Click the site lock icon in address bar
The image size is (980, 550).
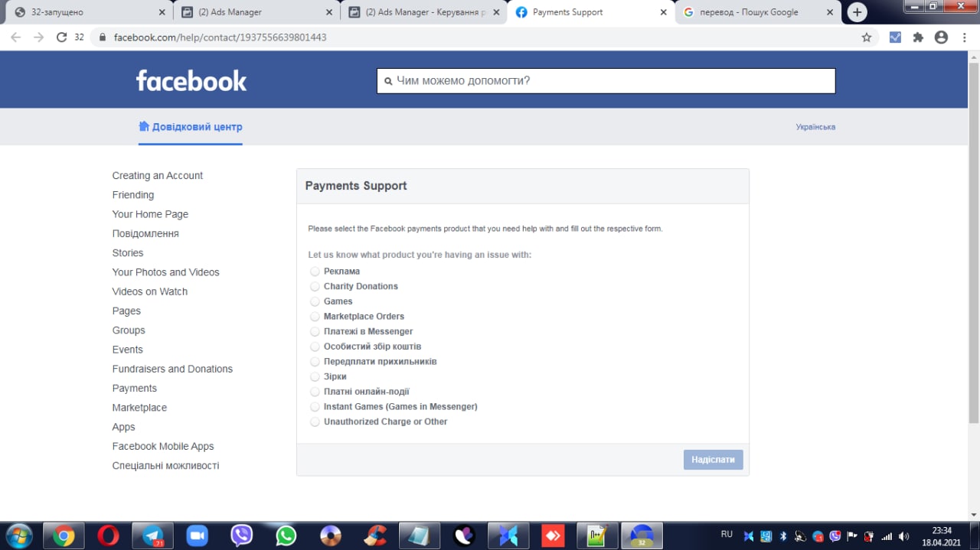[103, 37]
